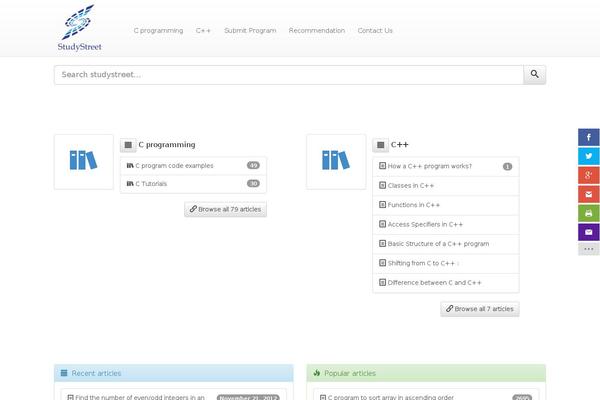Open the Recommendation menu item
Viewport: 600px width, 400px height.
[x=317, y=31]
